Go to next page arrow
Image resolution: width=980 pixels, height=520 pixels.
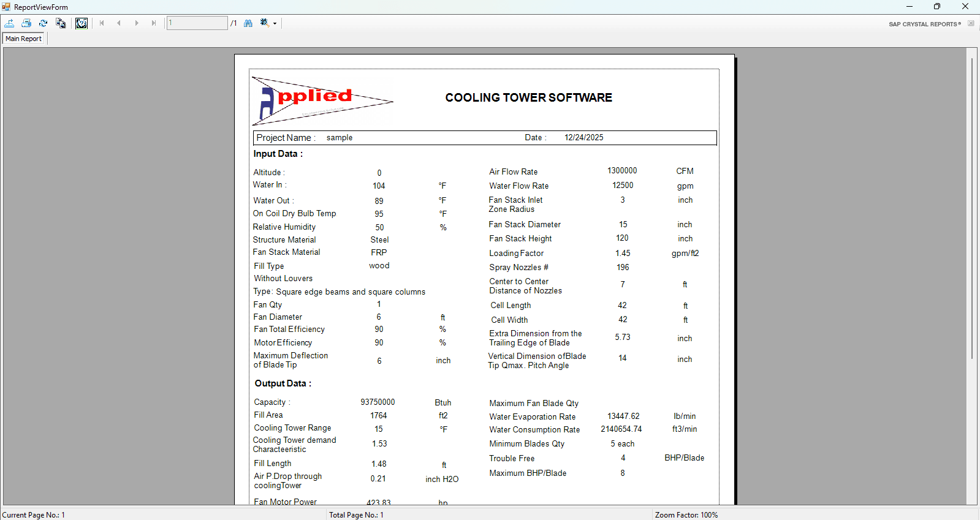(137, 23)
